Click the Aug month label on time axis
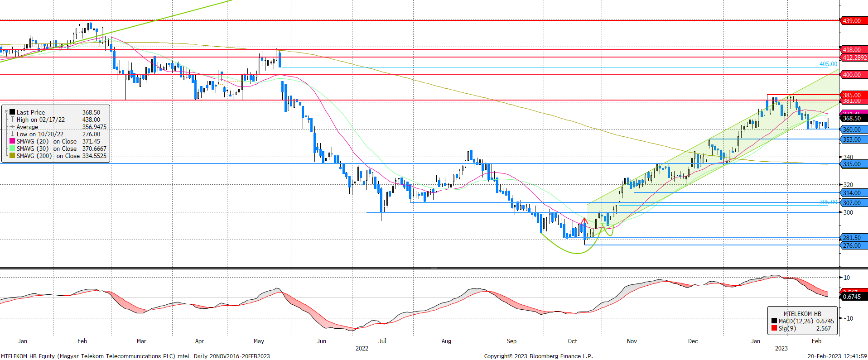868x360 pixels. pyautogui.click(x=446, y=341)
